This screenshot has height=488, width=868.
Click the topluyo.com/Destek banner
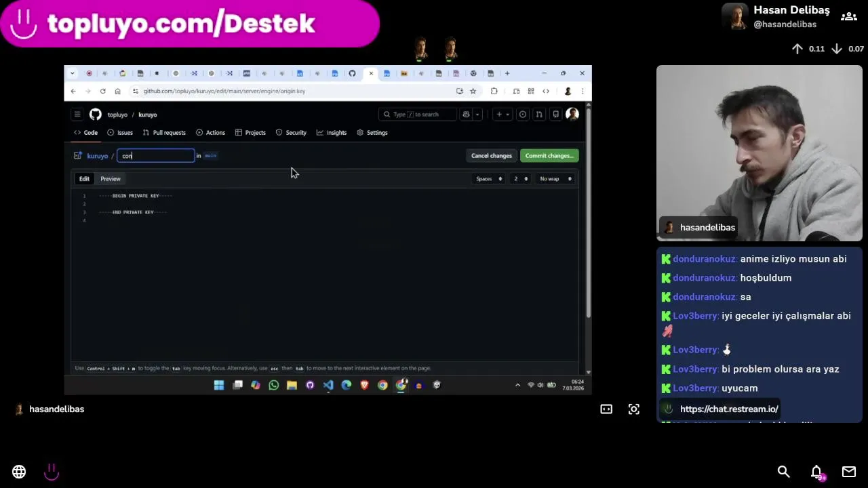[x=190, y=24]
